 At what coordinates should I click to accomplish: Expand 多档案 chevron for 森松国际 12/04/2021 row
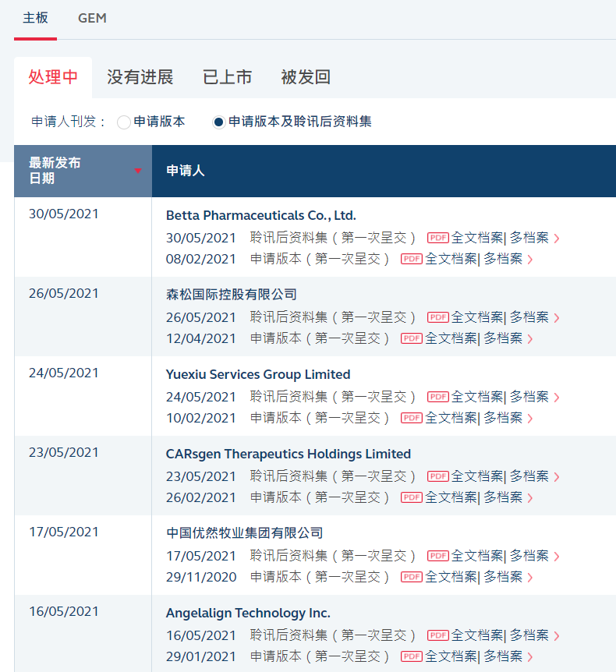pyautogui.click(x=530, y=339)
